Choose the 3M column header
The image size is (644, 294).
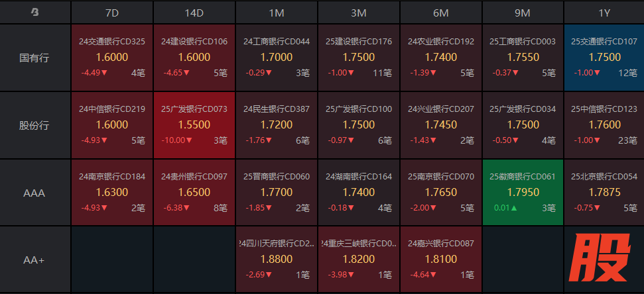click(x=359, y=13)
